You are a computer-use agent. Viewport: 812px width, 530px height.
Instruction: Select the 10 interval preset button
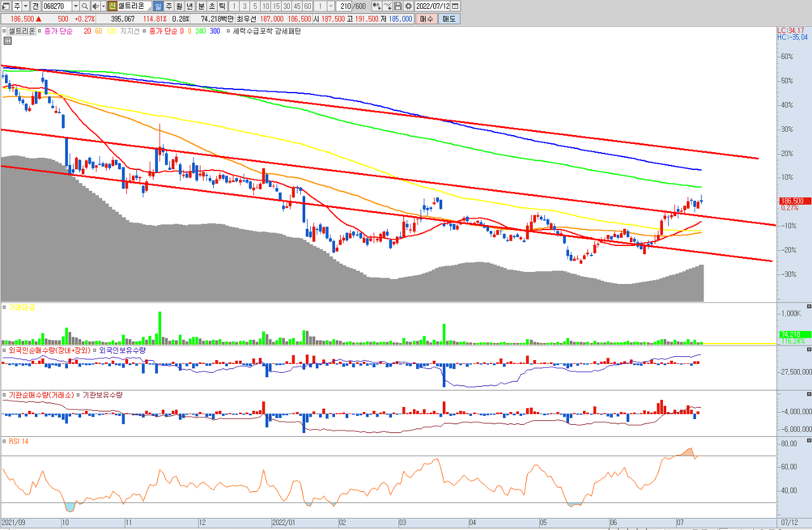pos(266,6)
